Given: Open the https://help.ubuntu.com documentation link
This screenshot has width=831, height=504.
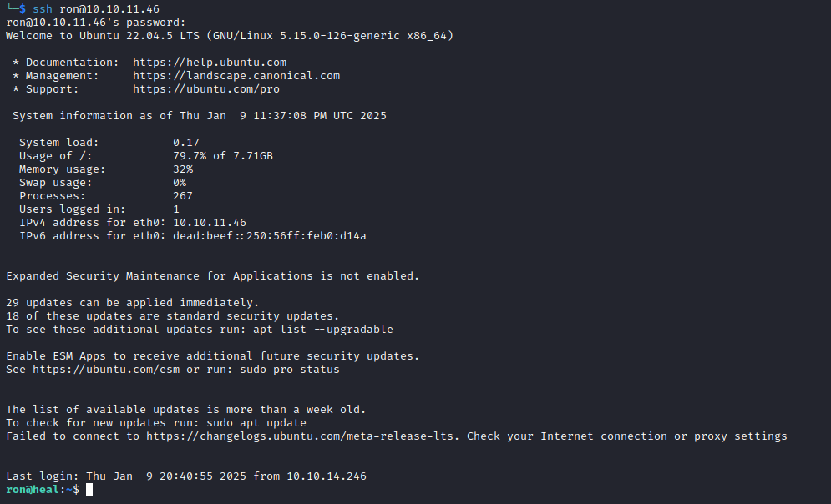Looking at the screenshot, I should [210, 63].
